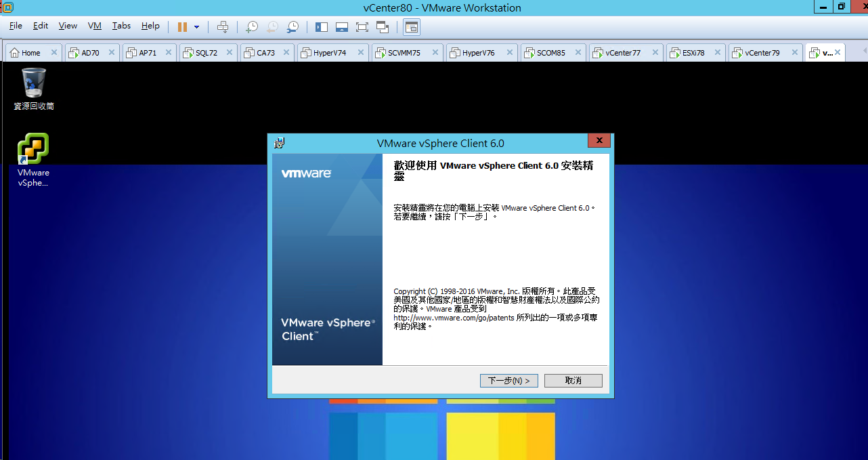Open the Help menu
This screenshot has height=460, width=868.
[x=150, y=26]
